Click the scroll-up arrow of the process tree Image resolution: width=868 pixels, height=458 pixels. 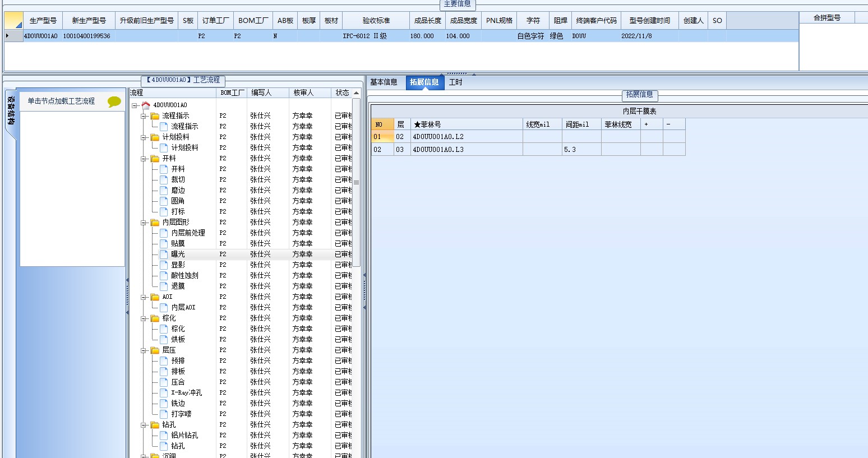[356, 93]
